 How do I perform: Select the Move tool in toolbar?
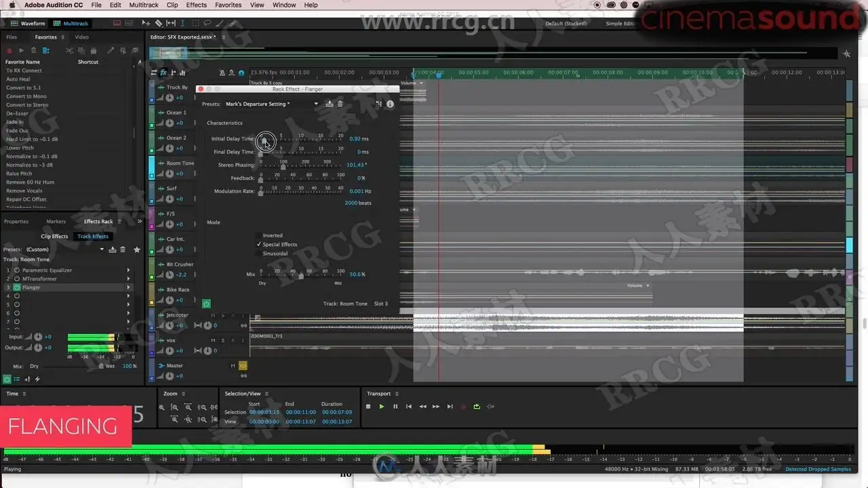tap(146, 23)
